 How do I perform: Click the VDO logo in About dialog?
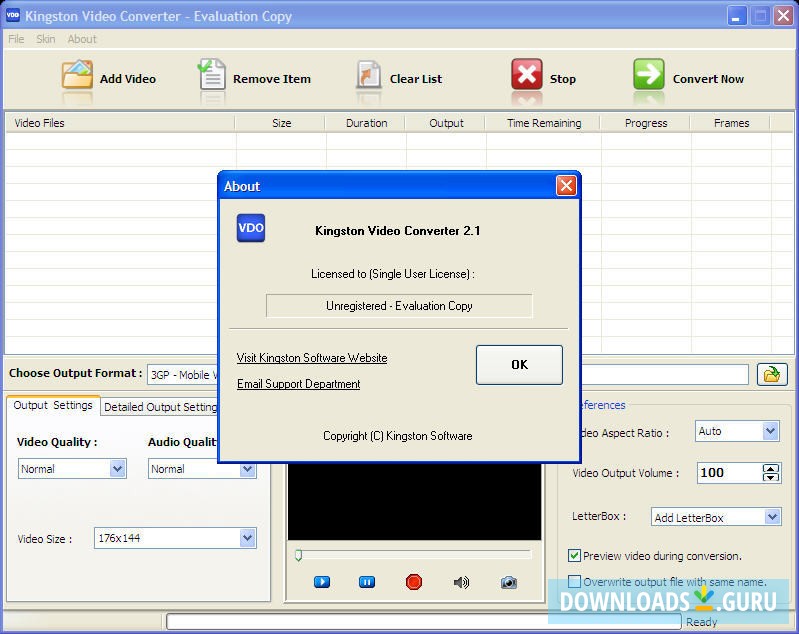(251, 228)
